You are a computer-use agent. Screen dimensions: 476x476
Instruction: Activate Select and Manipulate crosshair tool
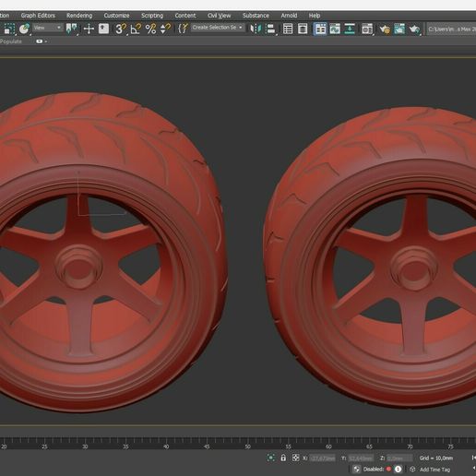(x=89, y=29)
